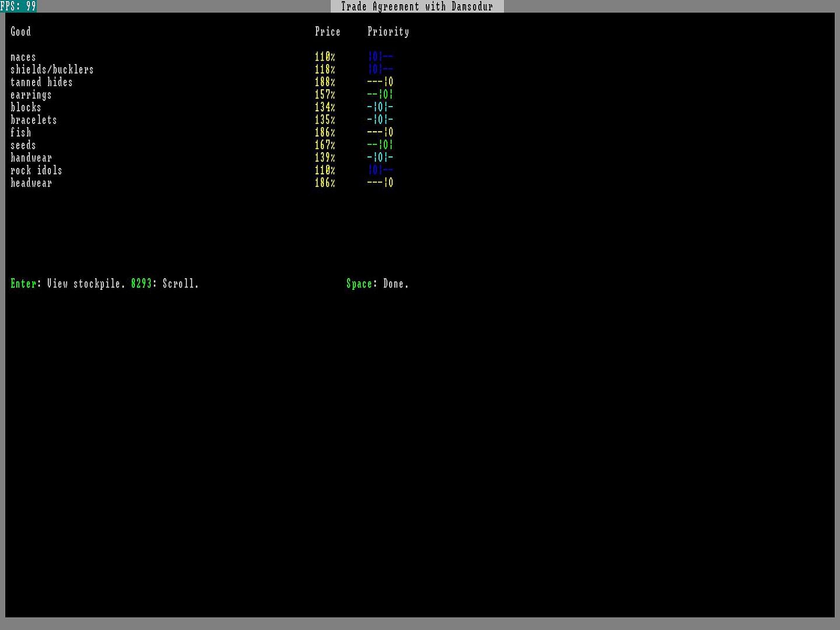Select the tanned hides good

click(x=41, y=82)
